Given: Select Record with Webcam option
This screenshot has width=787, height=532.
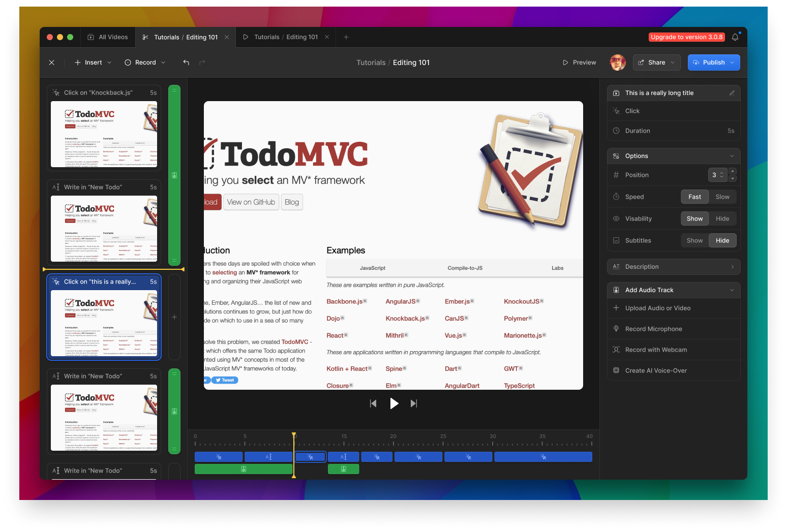Looking at the screenshot, I should [674, 350].
